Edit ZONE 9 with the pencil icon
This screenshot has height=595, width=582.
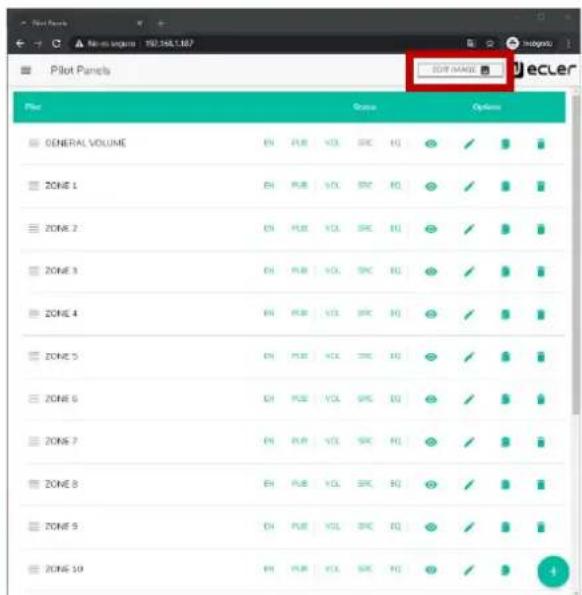click(469, 527)
